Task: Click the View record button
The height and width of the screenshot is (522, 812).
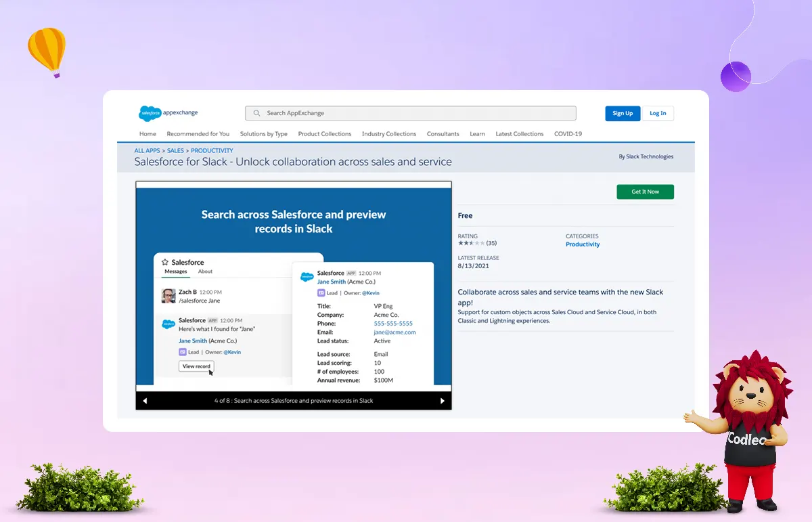Action: tap(196, 366)
